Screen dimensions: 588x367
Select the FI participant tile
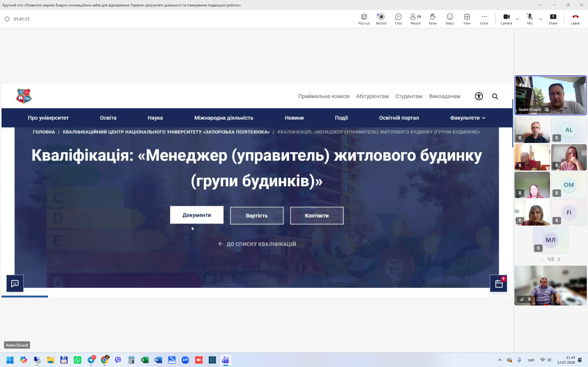pyautogui.click(x=569, y=212)
